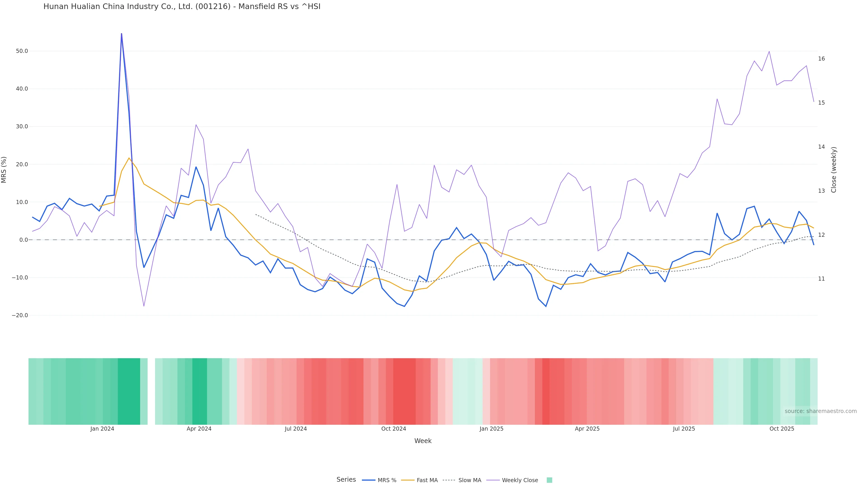The height and width of the screenshot is (488, 868).
Task: Click the dashed Slow MA legend line icon
Action: click(x=449, y=480)
